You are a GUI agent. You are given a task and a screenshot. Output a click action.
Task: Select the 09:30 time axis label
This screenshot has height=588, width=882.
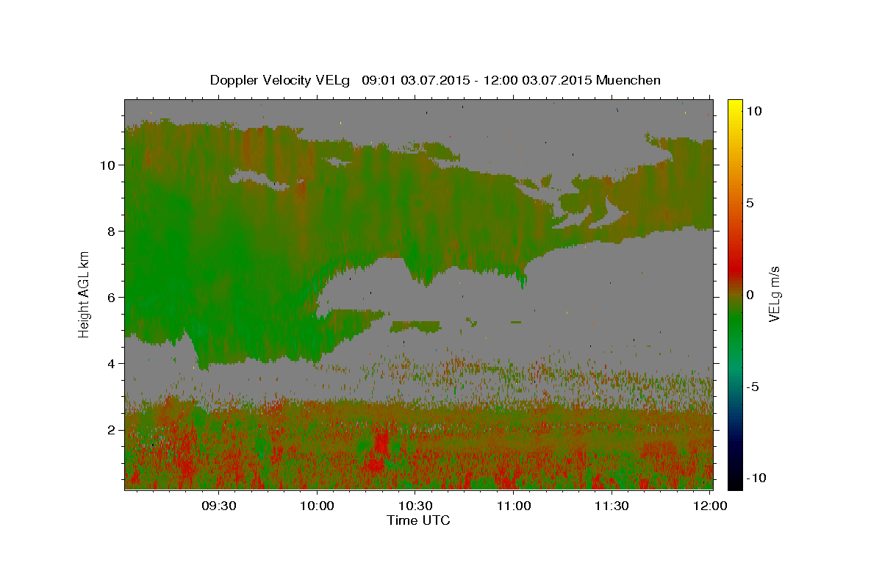click(218, 506)
